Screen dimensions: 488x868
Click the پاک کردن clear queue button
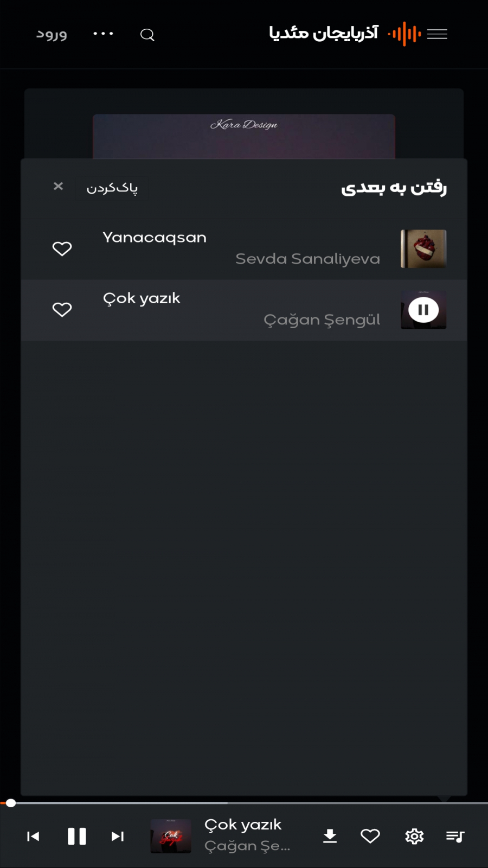coord(112,188)
